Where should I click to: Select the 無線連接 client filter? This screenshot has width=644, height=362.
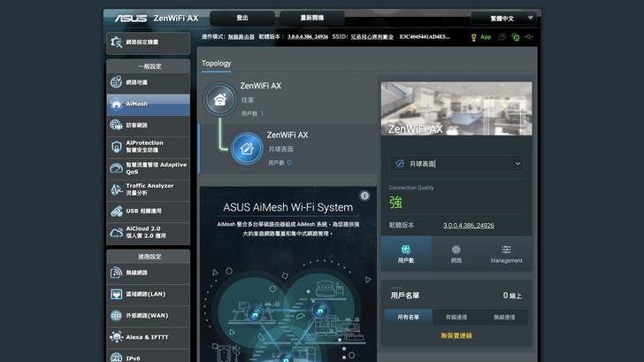click(506, 316)
